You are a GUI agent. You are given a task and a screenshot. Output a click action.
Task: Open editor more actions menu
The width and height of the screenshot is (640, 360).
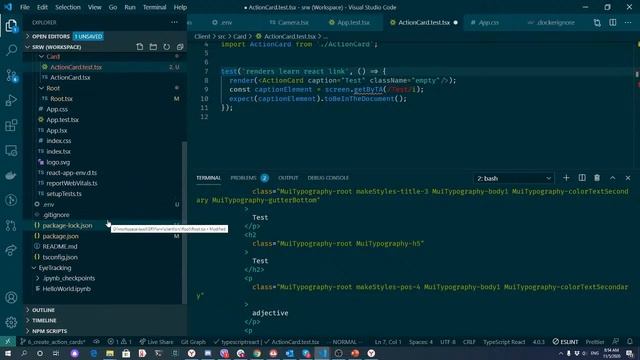[x=628, y=23]
